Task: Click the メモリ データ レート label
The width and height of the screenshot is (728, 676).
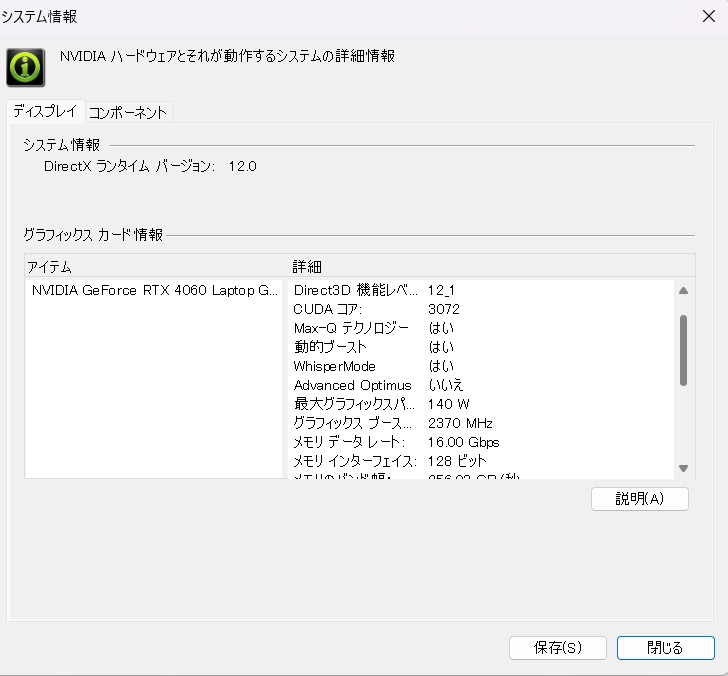Action: tap(349, 442)
